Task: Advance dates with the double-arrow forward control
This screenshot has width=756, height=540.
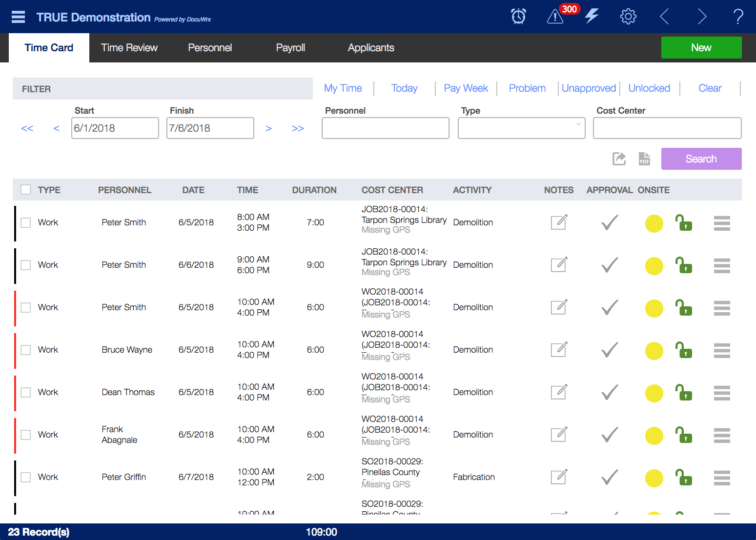Action: pos(298,128)
